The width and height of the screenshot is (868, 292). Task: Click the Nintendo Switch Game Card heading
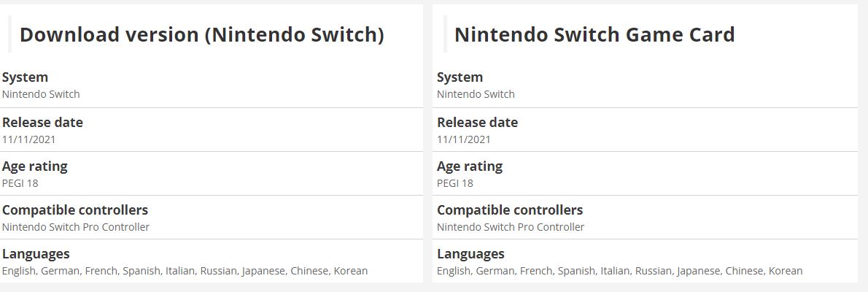pos(594,35)
